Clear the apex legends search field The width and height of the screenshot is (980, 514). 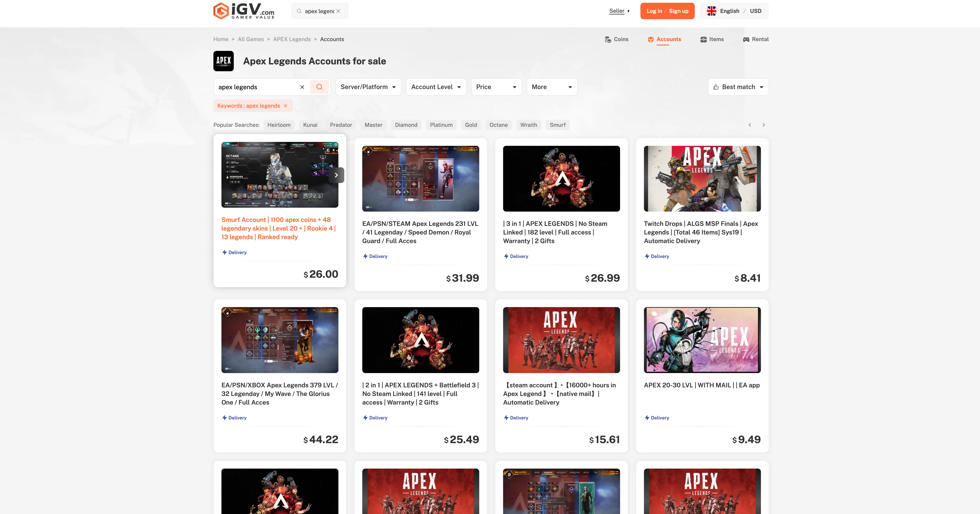pos(302,87)
